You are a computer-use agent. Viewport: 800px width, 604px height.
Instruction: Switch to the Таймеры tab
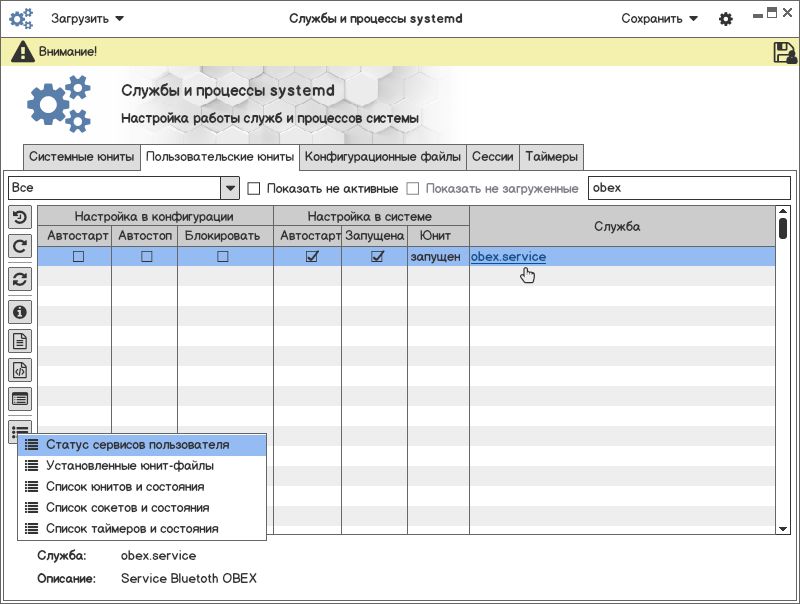[551, 157]
